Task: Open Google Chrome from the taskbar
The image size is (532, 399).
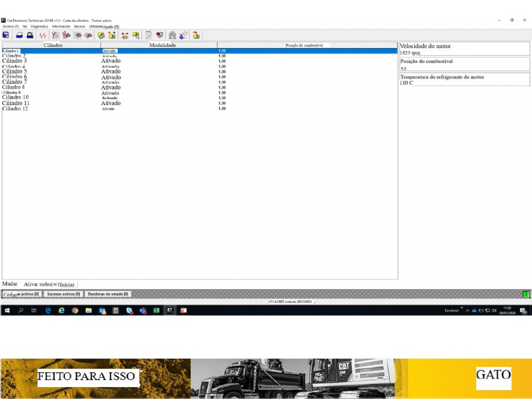Action: (x=75, y=310)
